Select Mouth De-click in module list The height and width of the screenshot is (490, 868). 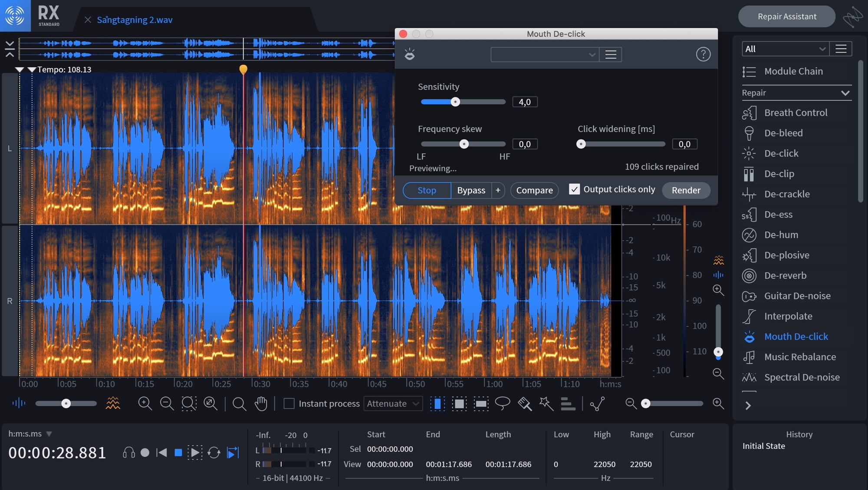pos(785,337)
